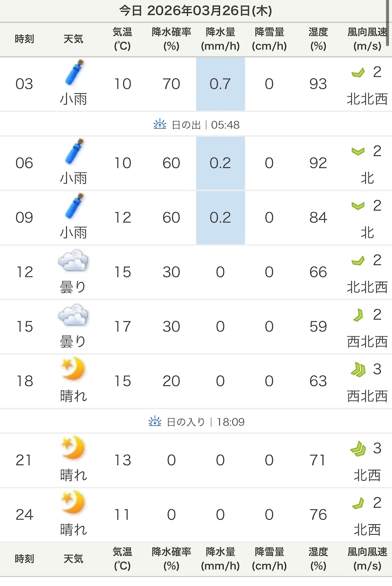Click the double wind arrow at 18 row
This screenshot has width=392, height=586.
pyautogui.click(x=358, y=370)
